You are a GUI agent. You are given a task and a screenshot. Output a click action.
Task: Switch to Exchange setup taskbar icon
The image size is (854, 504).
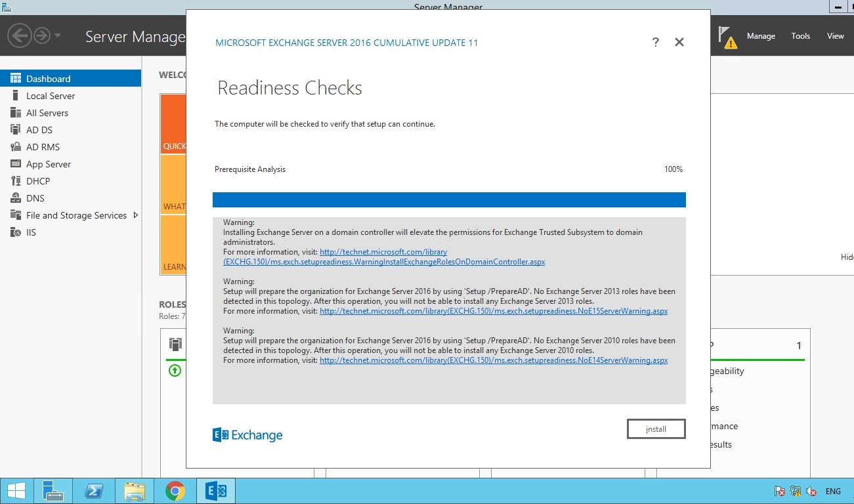coord(216,490)
